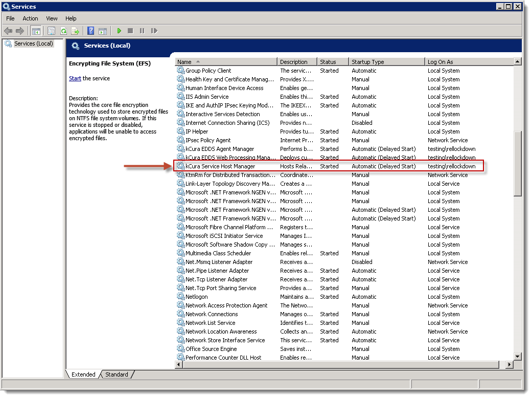The image size is (532, 398).
Task: Click the Pause Service toolbar icon
Action: click(x=142, y=31)
